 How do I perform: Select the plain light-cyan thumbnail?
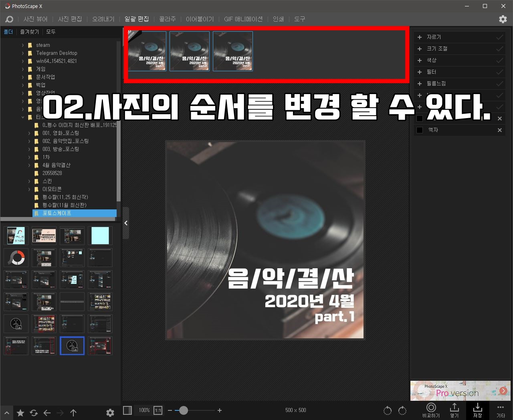coord(100,236)
